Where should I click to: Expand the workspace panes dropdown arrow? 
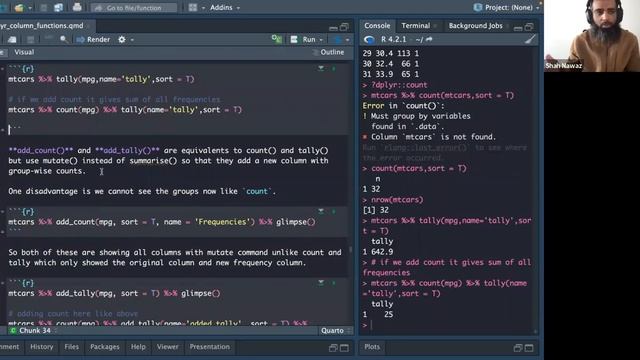[203, 8]
